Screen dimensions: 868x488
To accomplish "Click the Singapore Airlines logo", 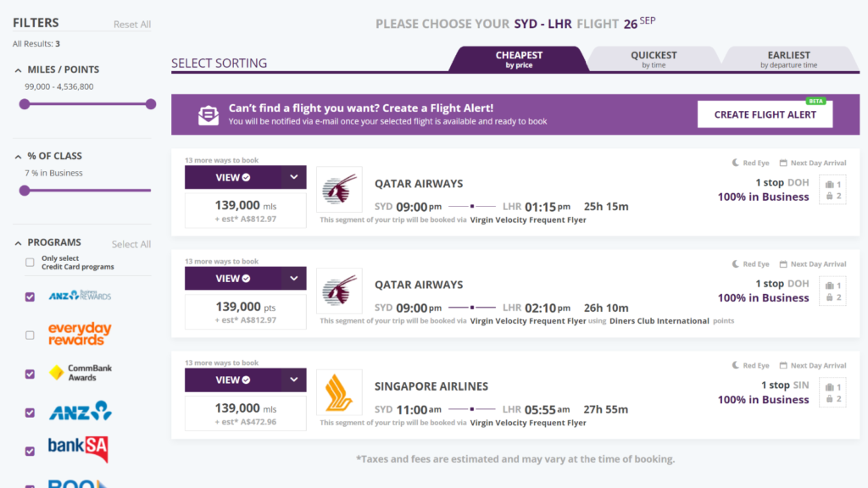I will pos(339,392).
